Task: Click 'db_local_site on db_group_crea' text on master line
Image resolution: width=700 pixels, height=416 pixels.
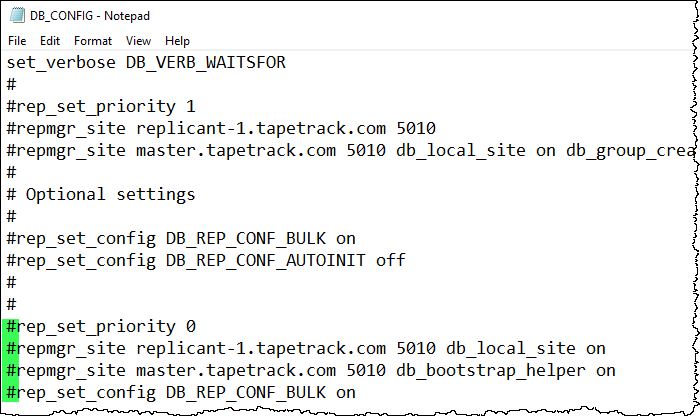Action: click(546, 151)
